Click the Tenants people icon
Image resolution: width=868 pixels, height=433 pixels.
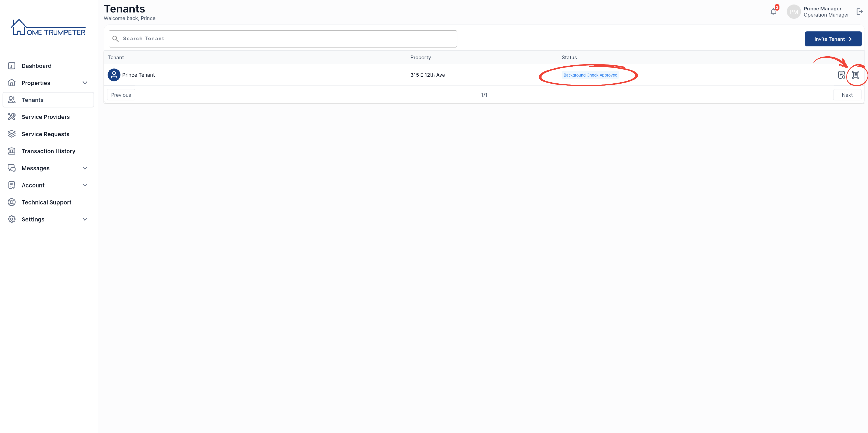12,100
